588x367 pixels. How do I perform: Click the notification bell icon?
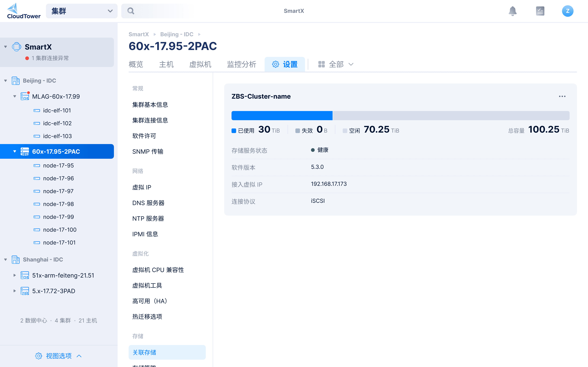tap(512, 11)
